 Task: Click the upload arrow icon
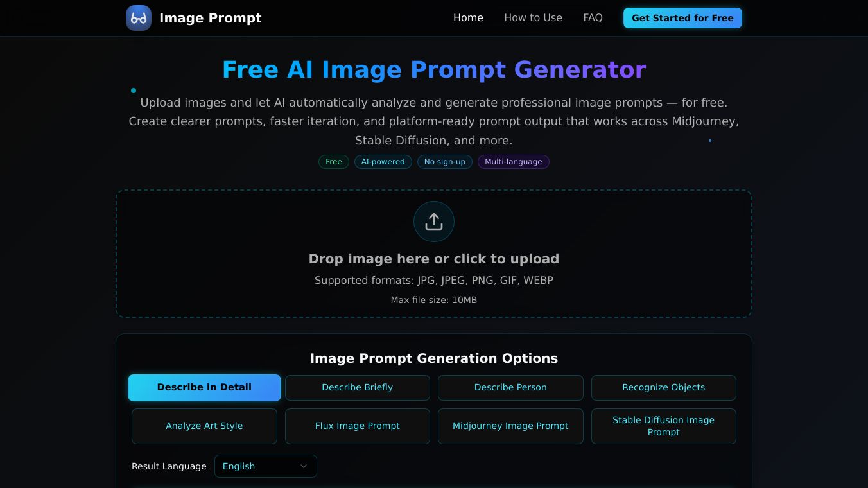point(434,222)
